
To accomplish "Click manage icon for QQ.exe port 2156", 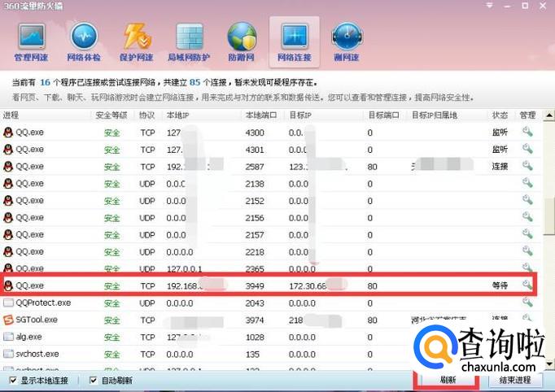I will [527, 217].
